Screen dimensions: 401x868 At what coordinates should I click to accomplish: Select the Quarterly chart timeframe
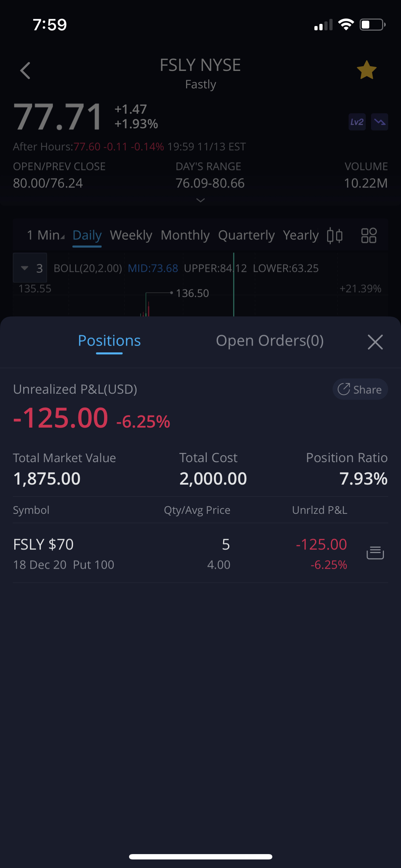[246, 235]
